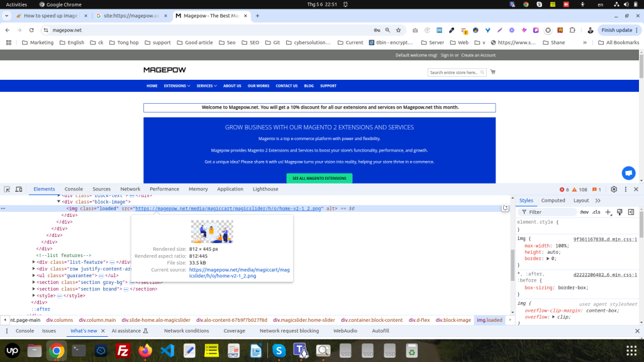Viewport: 644px width, 362px height.
Task: Open DevTools settings gear
Action: [614, 189]
